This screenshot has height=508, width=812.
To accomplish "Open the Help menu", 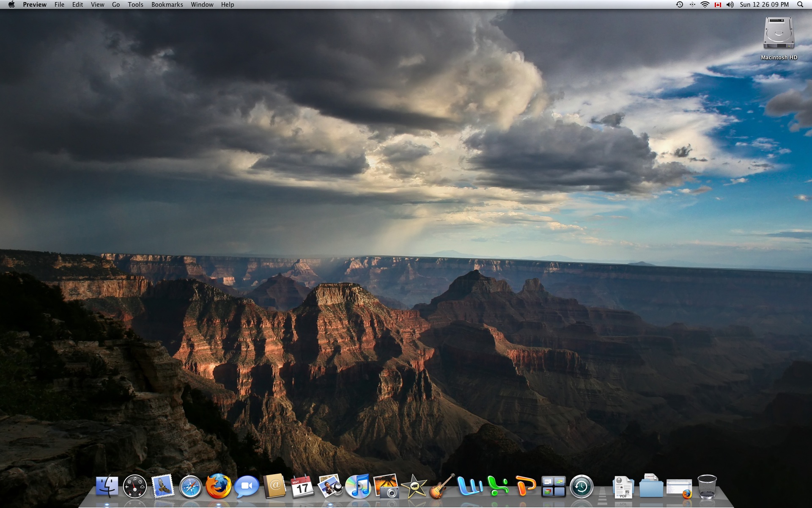I will coord(227,5).
